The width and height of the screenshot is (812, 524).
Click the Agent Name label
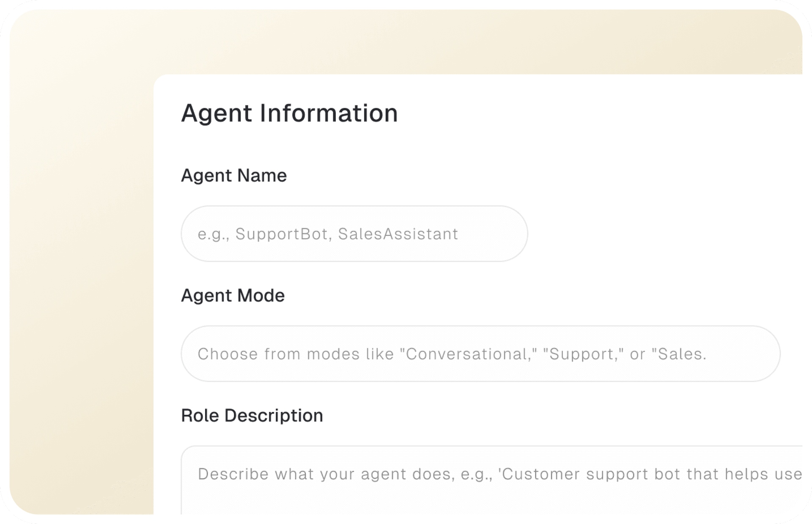coord(233,176)
